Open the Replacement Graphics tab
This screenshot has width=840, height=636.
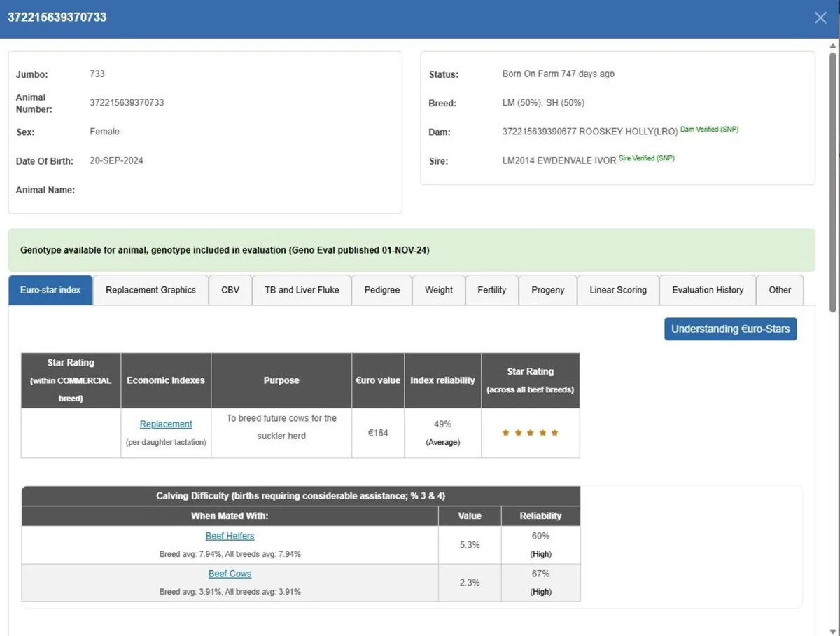coord(150,290)
